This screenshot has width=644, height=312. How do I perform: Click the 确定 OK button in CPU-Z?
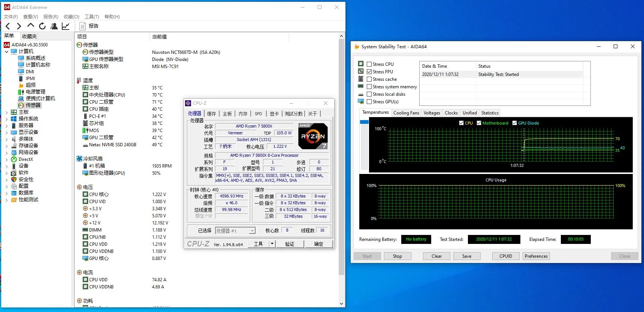pos(318,244)
